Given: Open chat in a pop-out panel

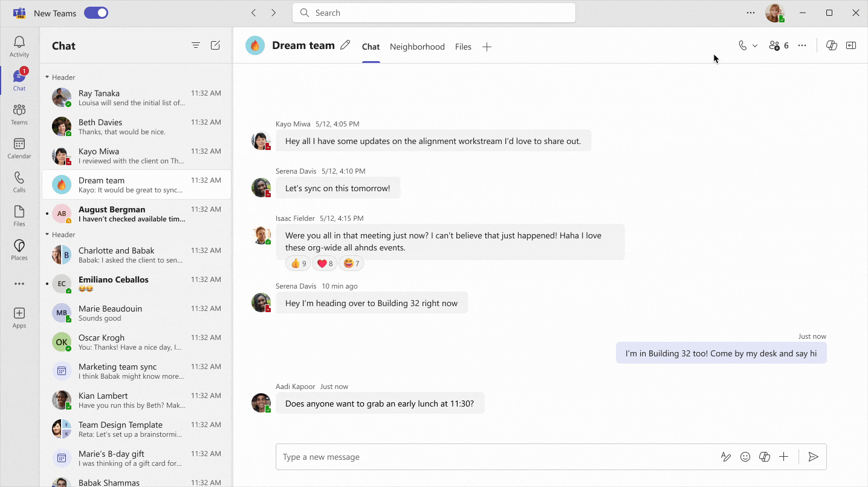Looking at the screenshot, I should coord(851,45).
